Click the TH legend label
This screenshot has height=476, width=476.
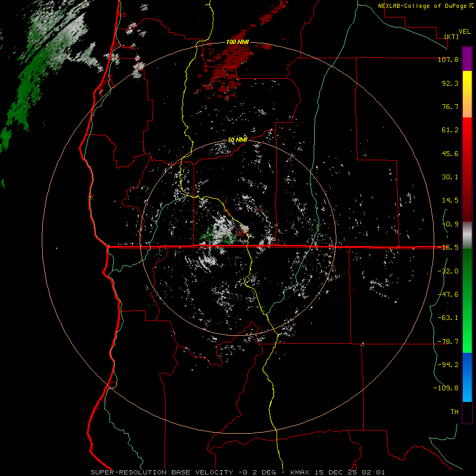click(454, 412)
